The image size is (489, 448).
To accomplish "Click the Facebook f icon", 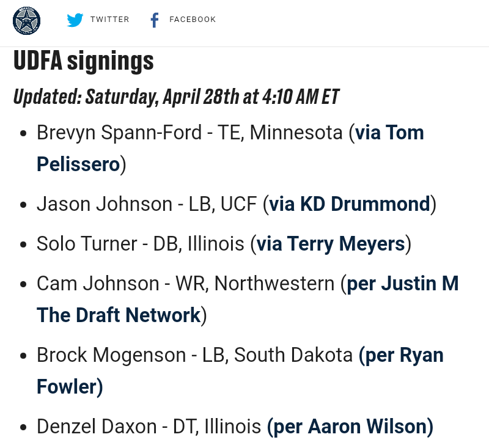I will pyautogui.click(x=155, y=20).
